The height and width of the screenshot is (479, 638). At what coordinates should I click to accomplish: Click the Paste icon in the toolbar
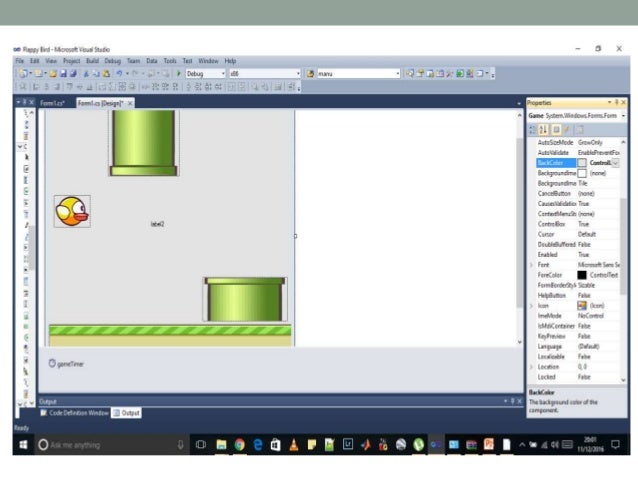click(x=106, y=74)
